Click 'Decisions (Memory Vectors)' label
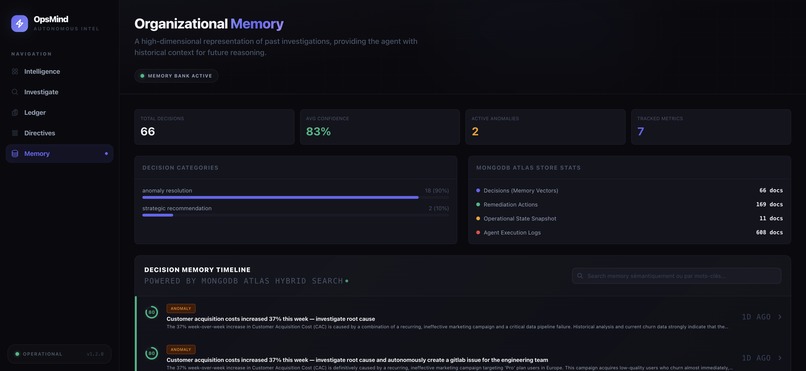This screenshot has height=371, width=806. [x=521, y=191]
